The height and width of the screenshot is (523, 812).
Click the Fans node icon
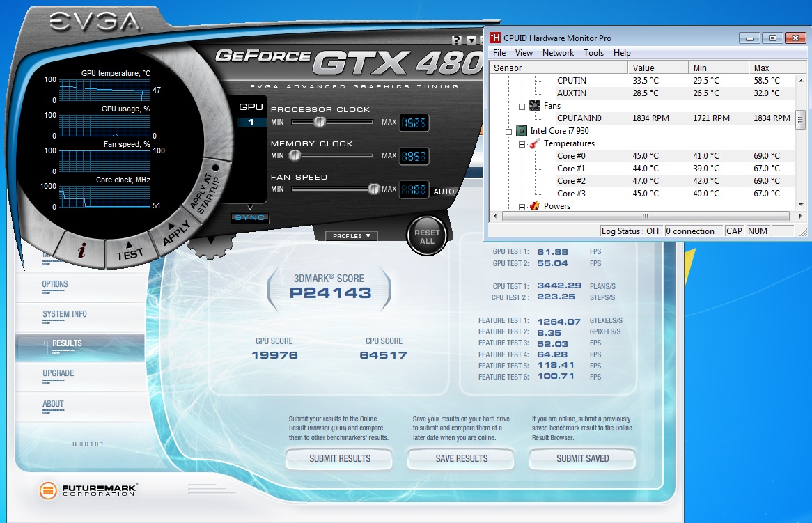tap(535, 106)
